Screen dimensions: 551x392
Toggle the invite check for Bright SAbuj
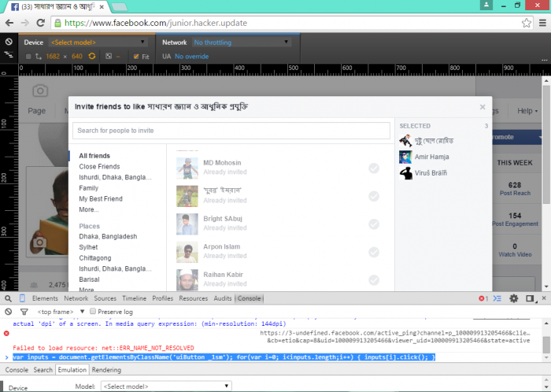pos(374,224)
